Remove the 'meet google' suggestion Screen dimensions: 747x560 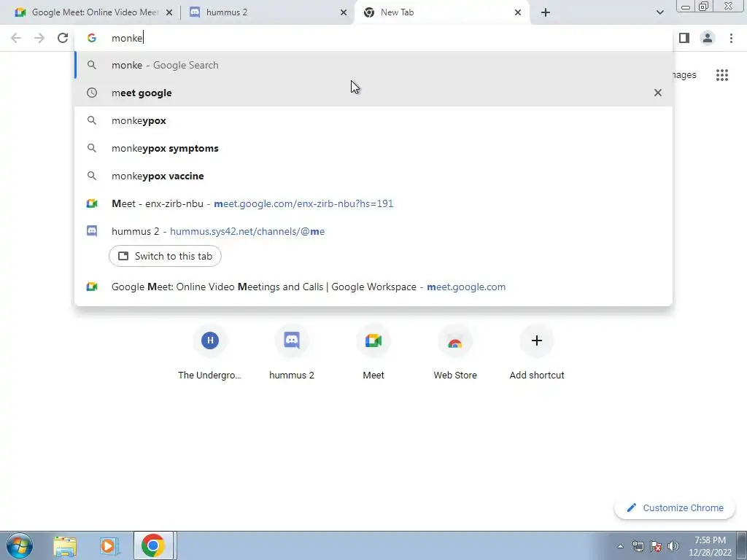[658, 93]
